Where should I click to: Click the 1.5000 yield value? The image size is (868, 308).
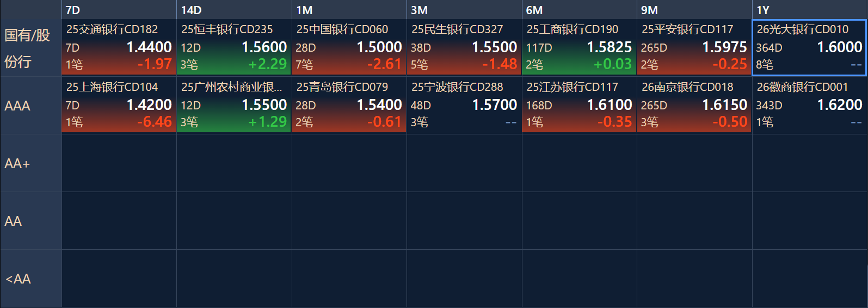coord(379,47)
